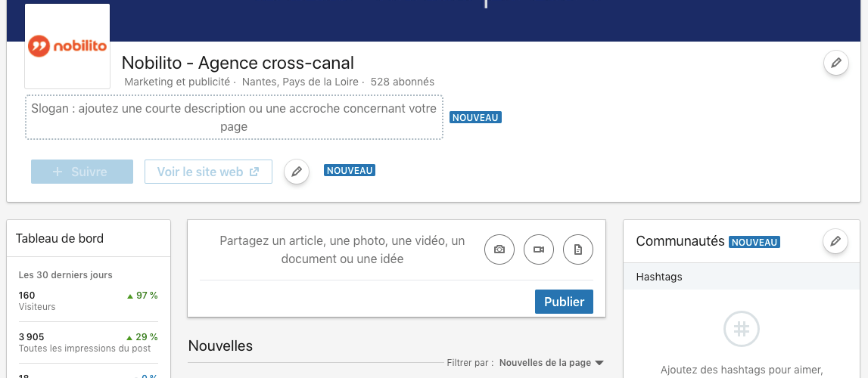Click the Slogan description field
This screenshot has width=868, height=378.
234,117
